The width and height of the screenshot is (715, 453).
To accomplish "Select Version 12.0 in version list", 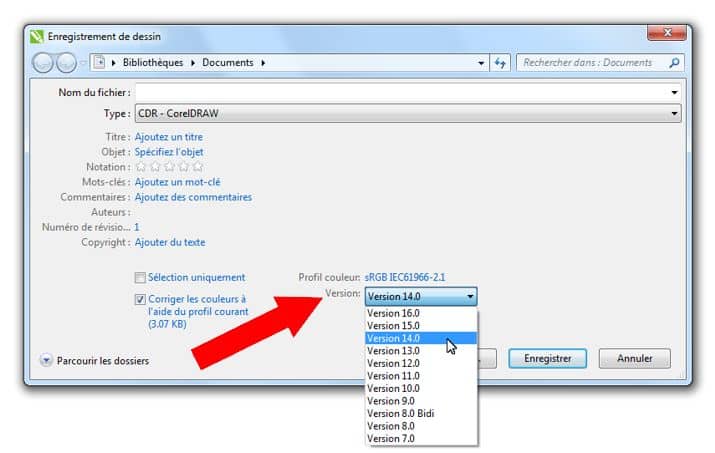I will pyautogui.click(x=393, y=363).
